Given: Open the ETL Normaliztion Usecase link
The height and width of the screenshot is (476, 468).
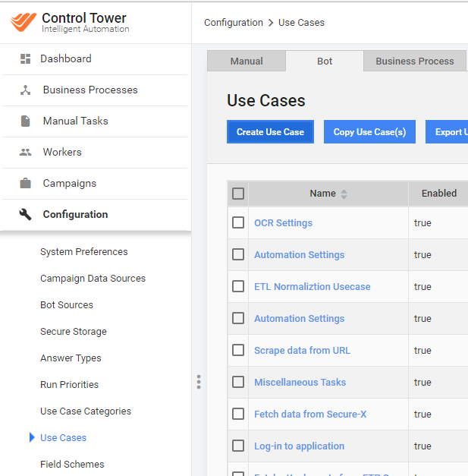Looking at the screenshot, I should pos(312,286).
